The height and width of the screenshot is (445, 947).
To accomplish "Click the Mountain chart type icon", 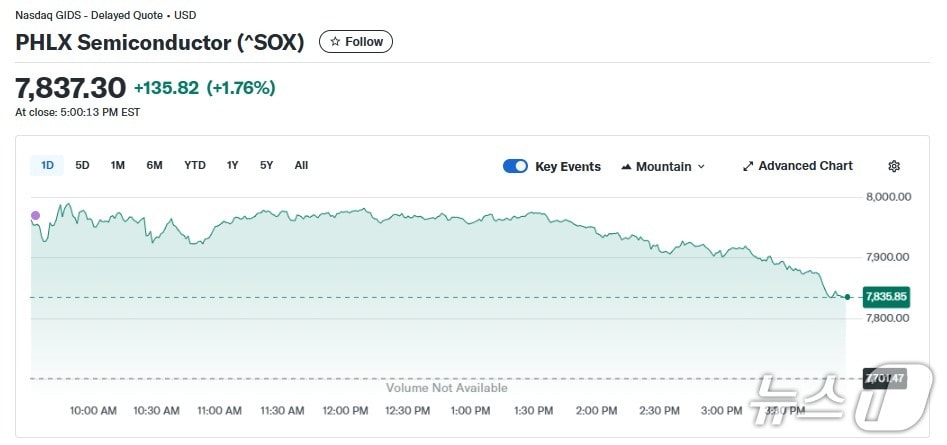I will point(626,167).
